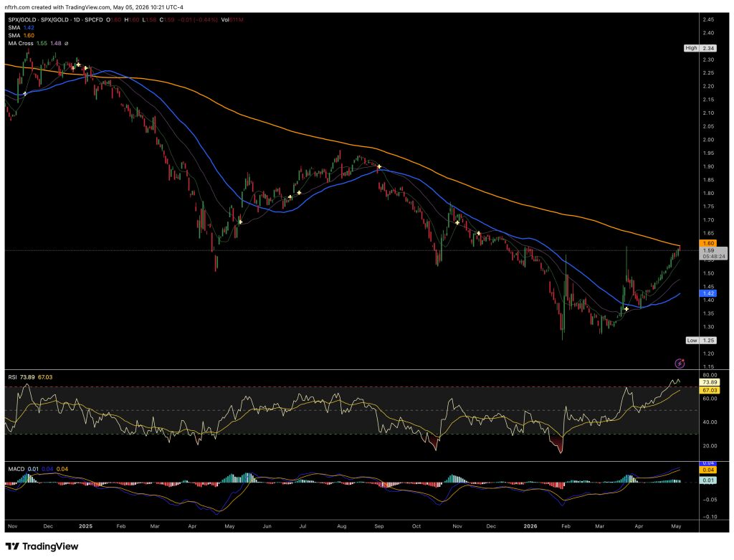Click the nftrh.com created with TradingView caption
The height and width of the screenshot is (560, 734).
pyautogui.click(x=94, y=7)
